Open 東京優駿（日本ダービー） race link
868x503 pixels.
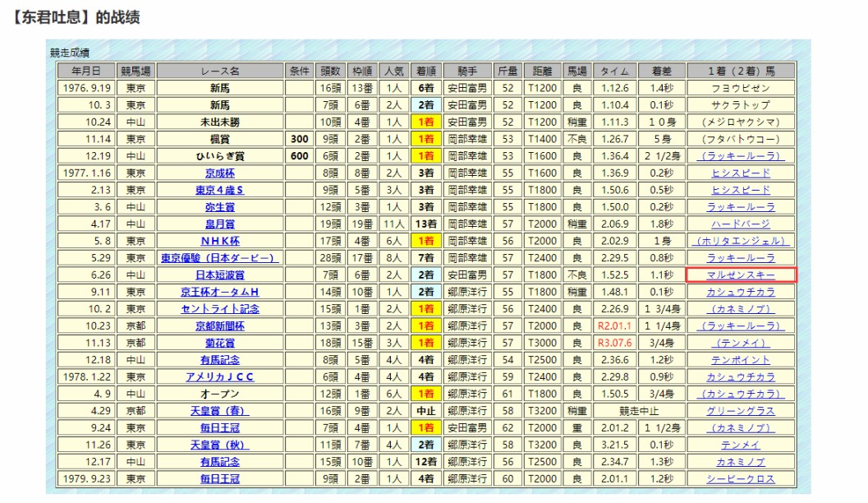[219, 258]
